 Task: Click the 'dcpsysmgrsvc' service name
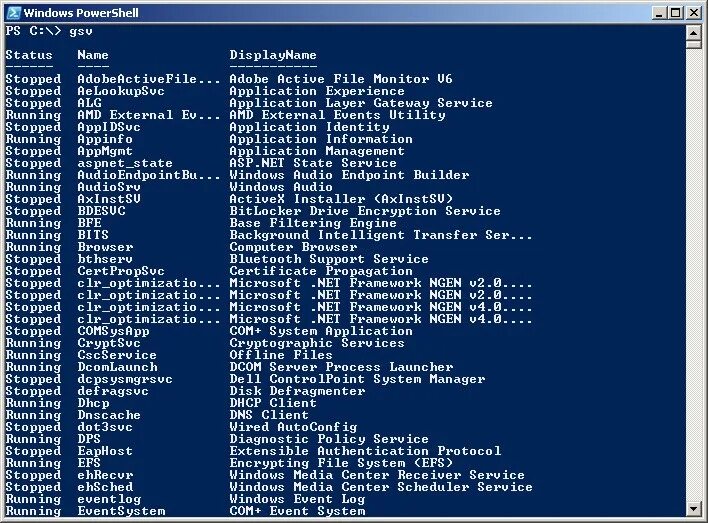coord(125,379)
